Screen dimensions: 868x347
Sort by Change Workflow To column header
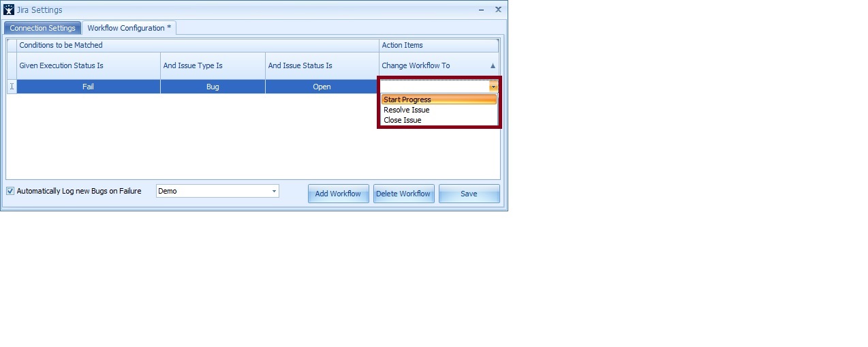pos(439,65)
